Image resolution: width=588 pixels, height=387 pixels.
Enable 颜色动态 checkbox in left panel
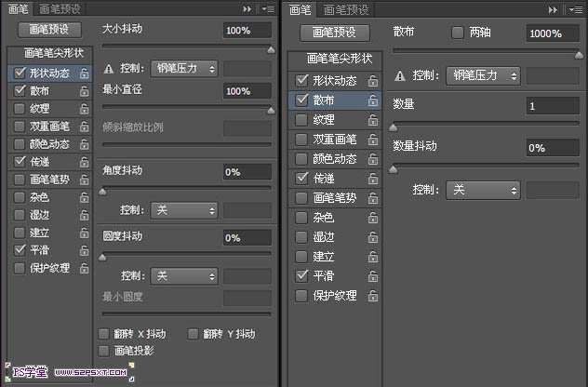tap(20, 144)
